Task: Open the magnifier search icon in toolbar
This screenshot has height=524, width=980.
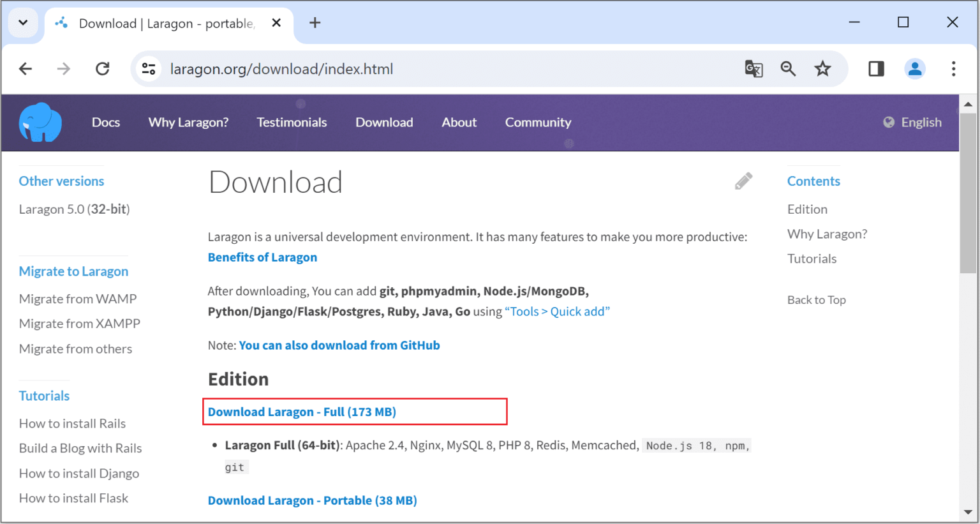Action: tap(788, 68)
